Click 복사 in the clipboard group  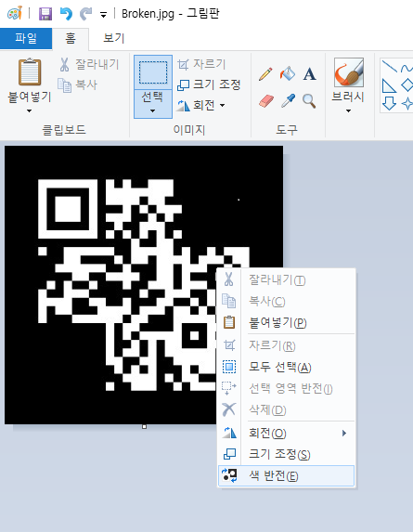point(78,84)
